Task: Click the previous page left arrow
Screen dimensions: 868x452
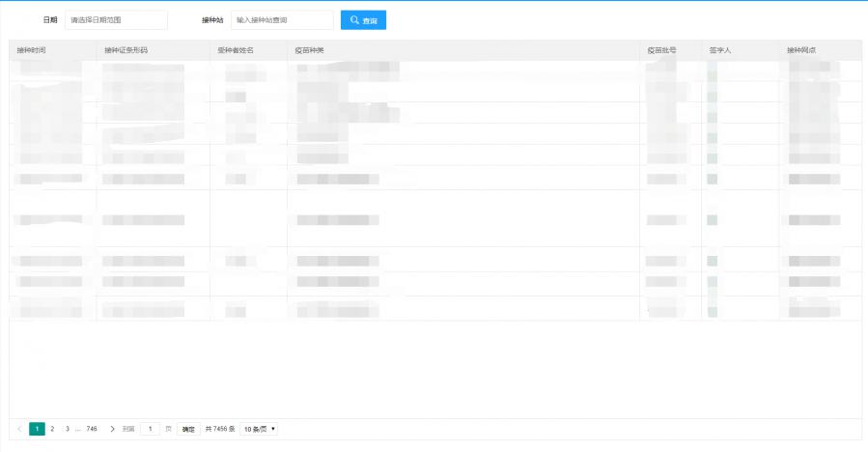Action: click(x=20, y=429)
